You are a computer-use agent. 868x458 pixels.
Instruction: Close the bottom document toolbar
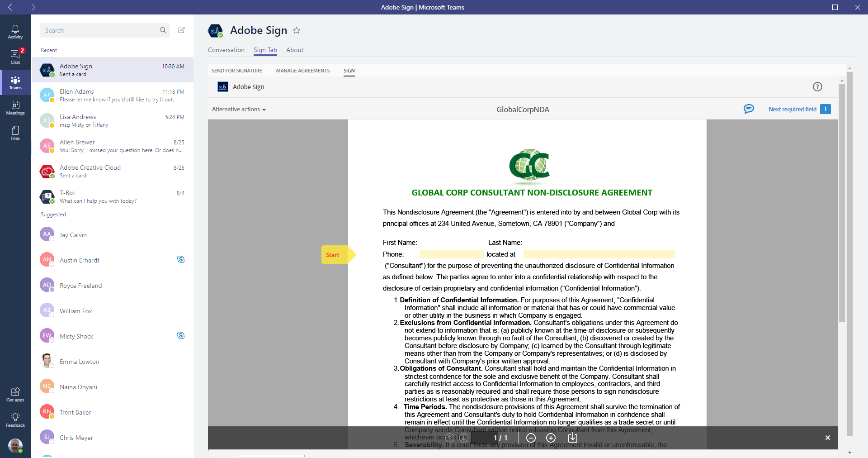[x=827, y=438]
